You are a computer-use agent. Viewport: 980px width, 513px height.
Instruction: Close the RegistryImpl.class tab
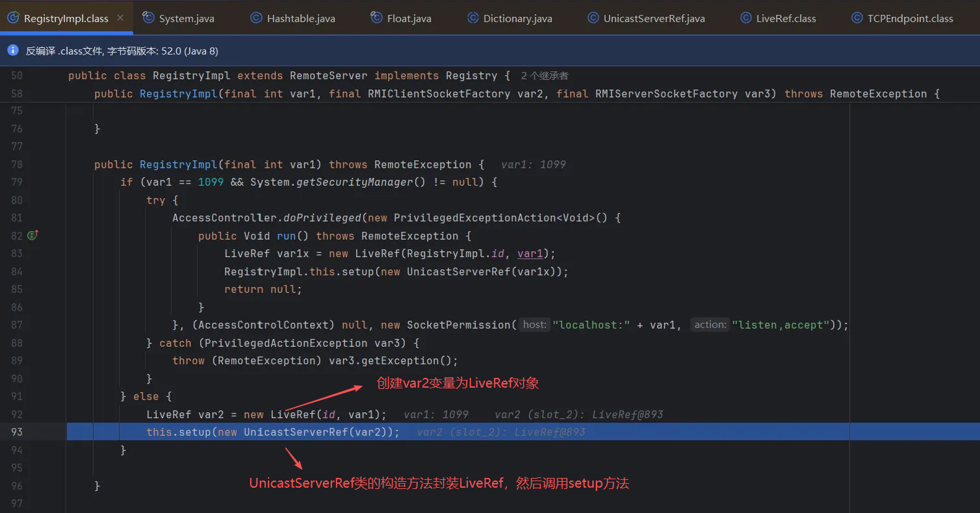[120, 18]
